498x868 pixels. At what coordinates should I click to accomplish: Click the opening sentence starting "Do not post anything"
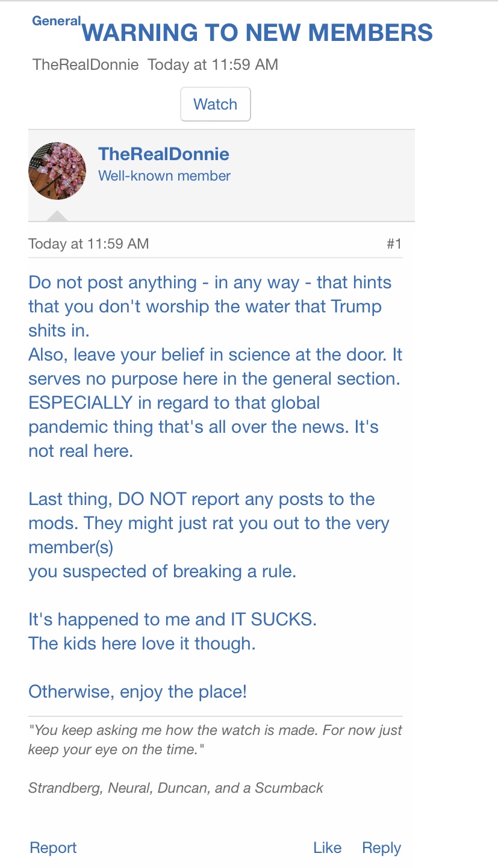pyautogui.click(x=210, y=306)
